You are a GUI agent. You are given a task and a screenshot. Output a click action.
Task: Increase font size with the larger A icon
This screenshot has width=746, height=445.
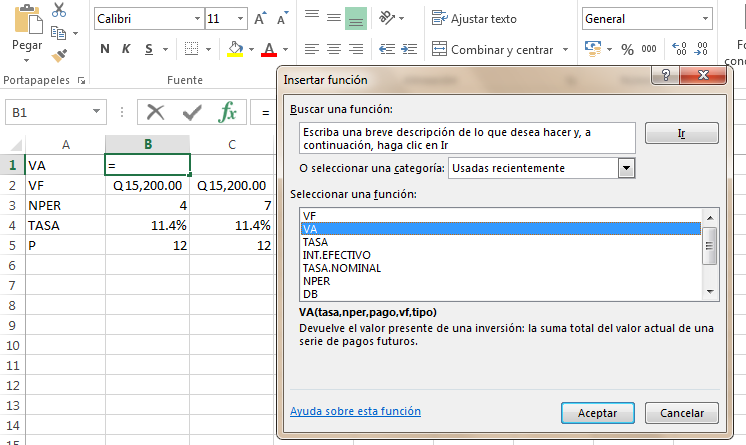260,19
